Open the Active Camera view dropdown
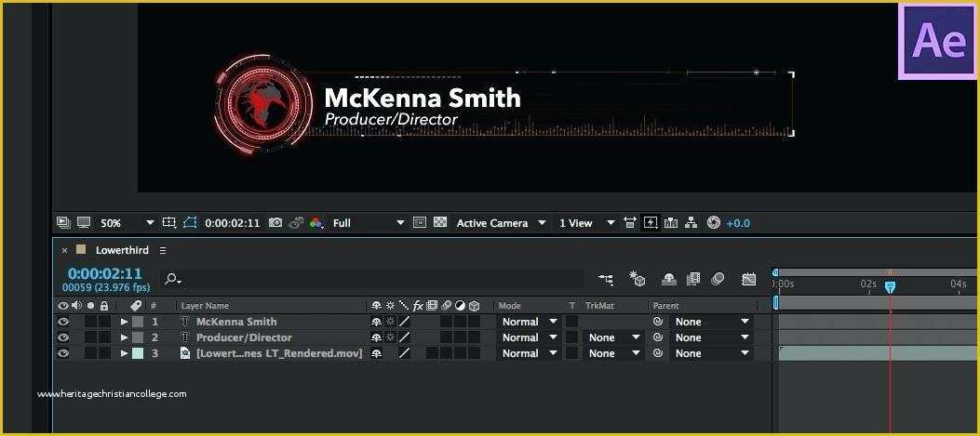 (x=501, y=222)
